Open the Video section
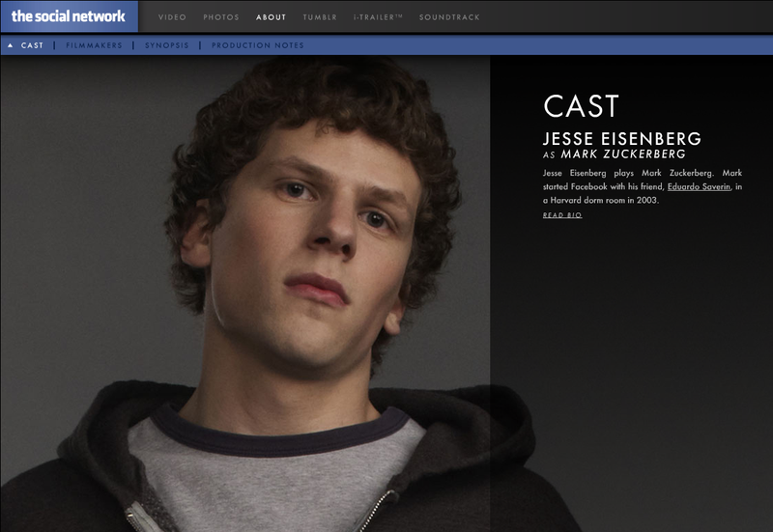The image size is (773, 532). (x=172, y=17)
